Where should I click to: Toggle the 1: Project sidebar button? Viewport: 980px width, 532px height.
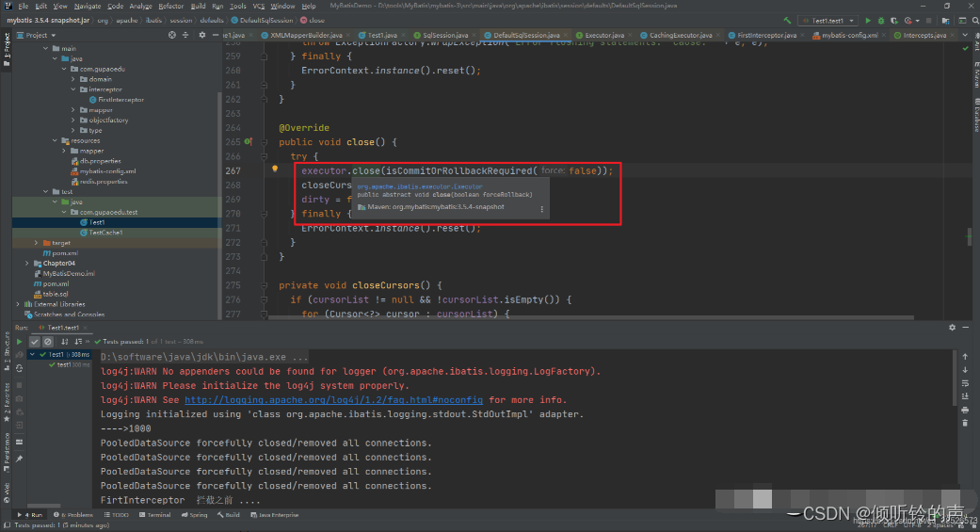pyautogui.click(x=7, y=49)
